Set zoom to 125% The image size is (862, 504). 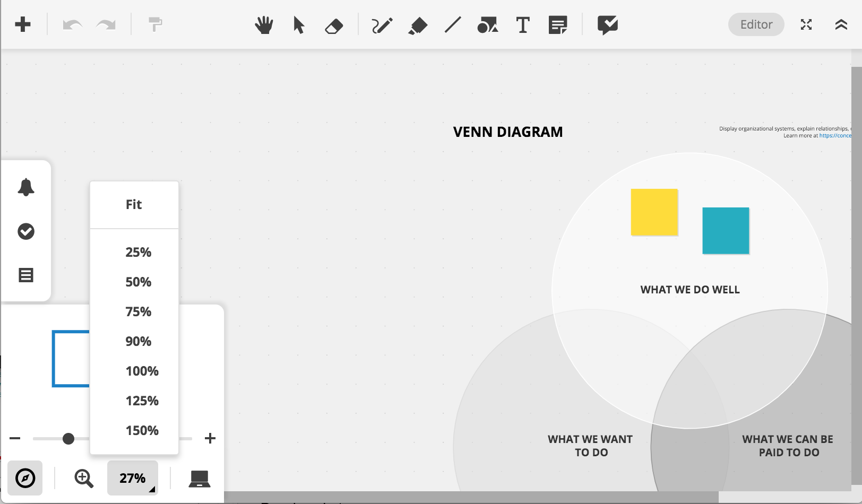(142, 401)
